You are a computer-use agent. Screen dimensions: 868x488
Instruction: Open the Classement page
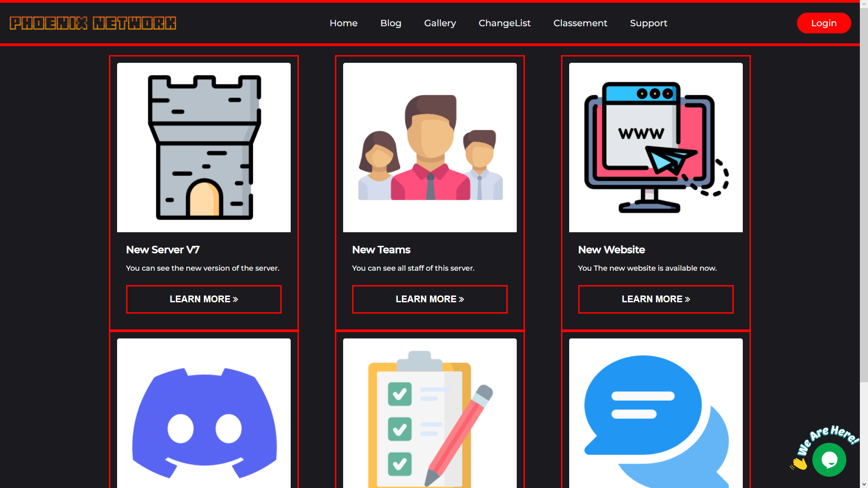point(580,23)
